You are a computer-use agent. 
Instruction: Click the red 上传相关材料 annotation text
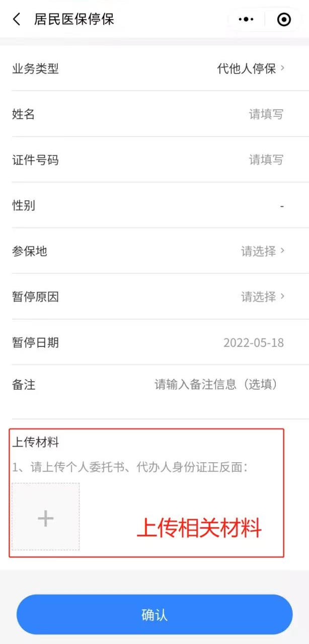(x=199, y=529)
